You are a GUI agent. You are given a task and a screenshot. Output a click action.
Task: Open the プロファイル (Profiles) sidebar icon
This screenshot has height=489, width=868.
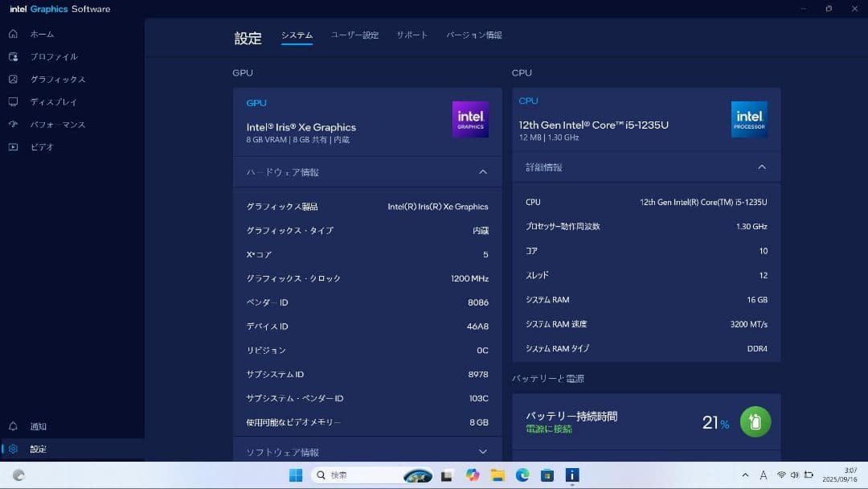[13, 56]
